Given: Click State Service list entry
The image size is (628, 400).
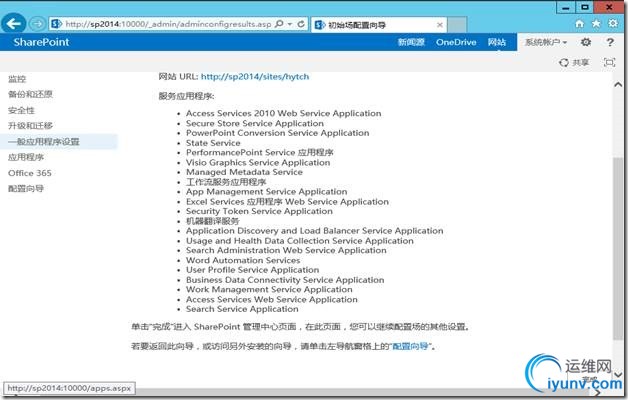Looking at the screenshot, I should [213, 143].
